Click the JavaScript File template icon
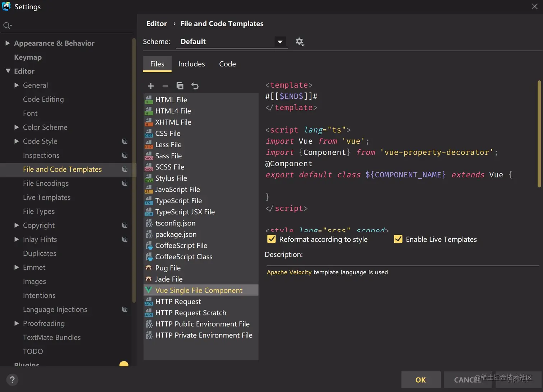Image resolution: width=543 pixels, height=392 pixels. pyautogui.click(x=149, y=190)
